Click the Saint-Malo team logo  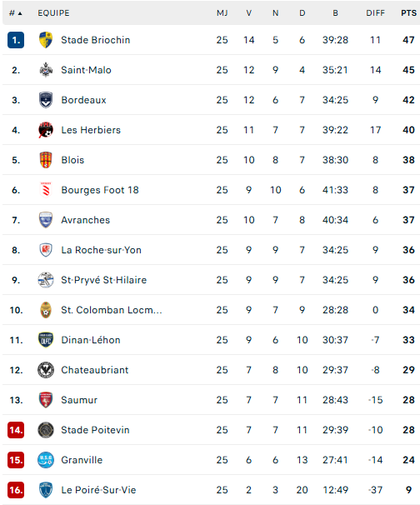45,70
